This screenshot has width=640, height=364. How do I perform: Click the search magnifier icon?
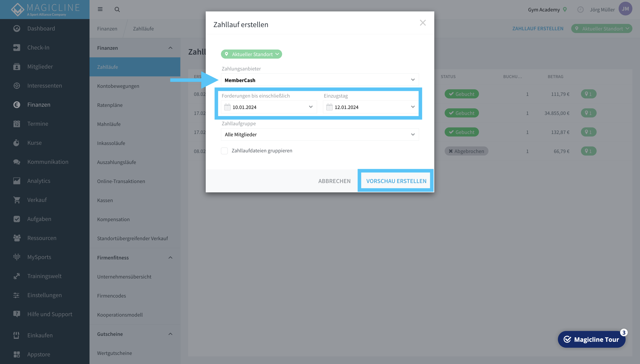click(117, 10)
